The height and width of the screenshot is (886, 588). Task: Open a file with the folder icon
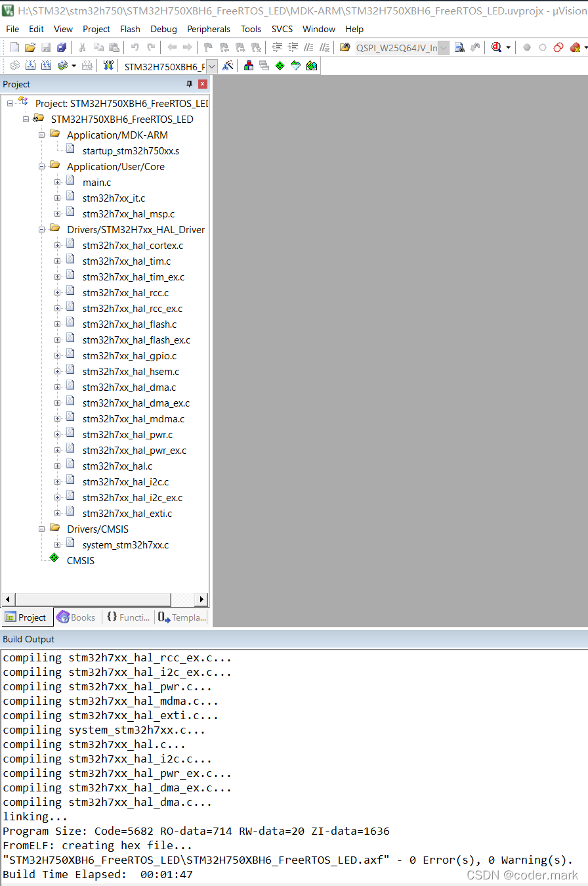pyautogui.click(x=30, y=47)
